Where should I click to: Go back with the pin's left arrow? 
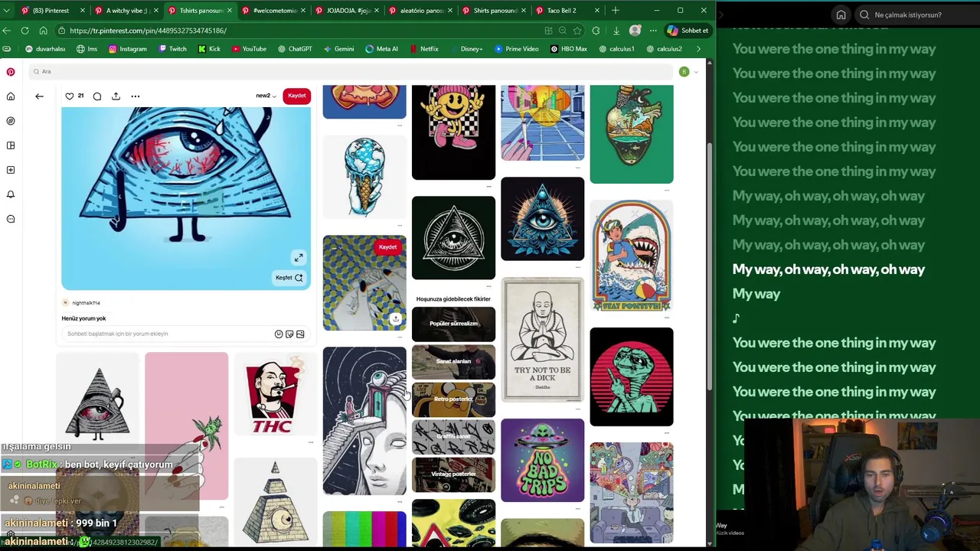[x=39, y=96]
